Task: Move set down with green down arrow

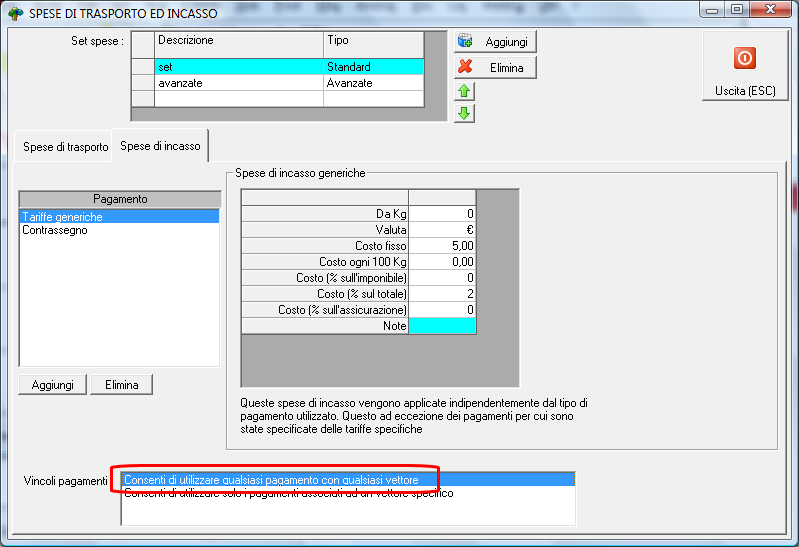Action: (464, 113)
